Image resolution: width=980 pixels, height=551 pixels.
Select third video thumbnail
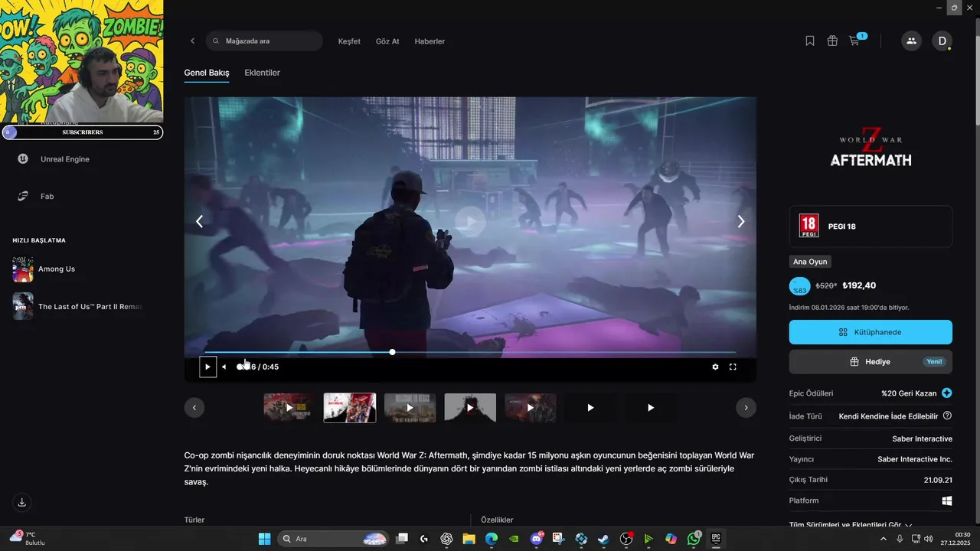pyautogui.click(x=410, y=408)
